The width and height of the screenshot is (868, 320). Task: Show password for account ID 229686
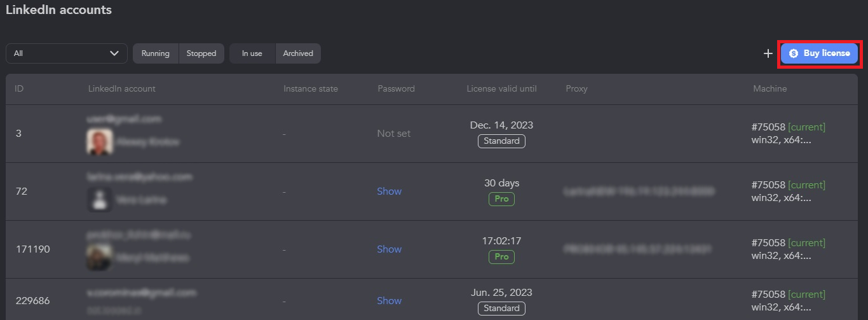tap(390, 300)
